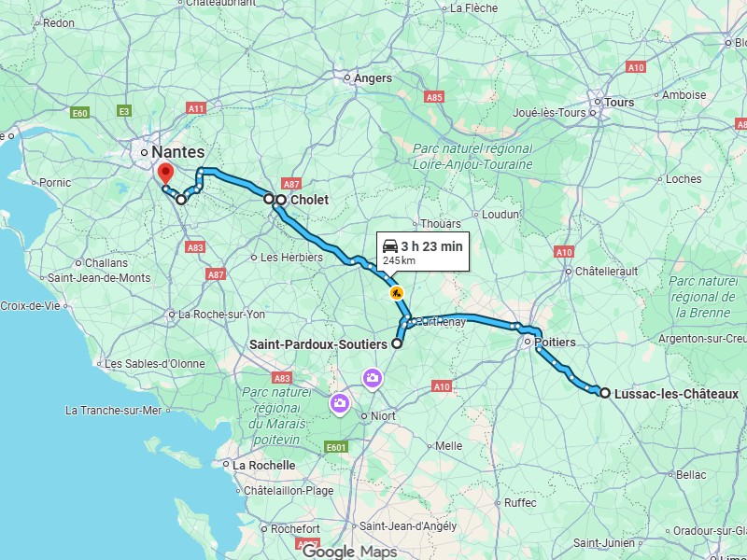747x560 pixels.
Task: Click the A83 road shield near Niort
Action: (282, 378)
